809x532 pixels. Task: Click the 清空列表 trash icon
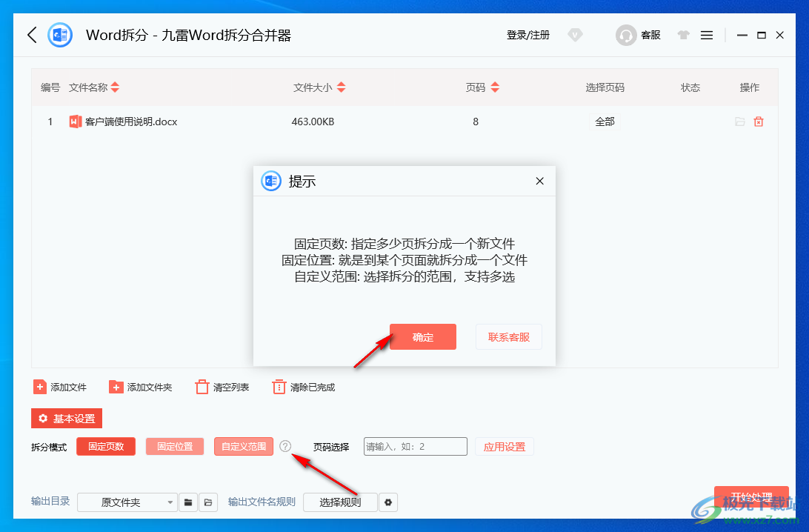202,386
